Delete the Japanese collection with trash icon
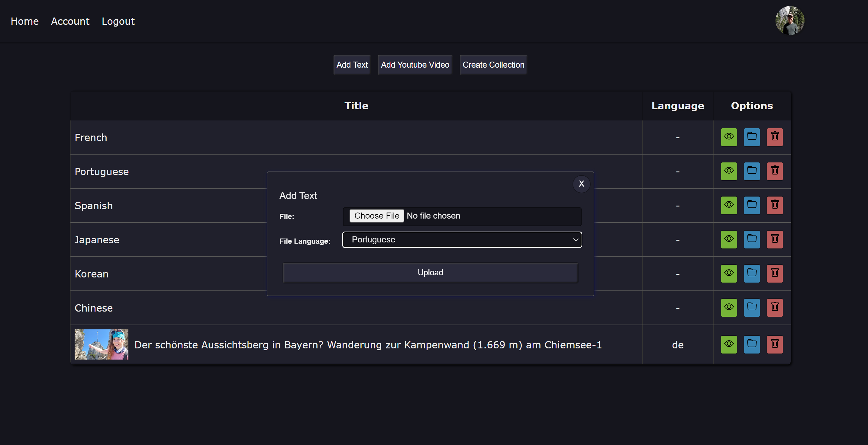 775,239
